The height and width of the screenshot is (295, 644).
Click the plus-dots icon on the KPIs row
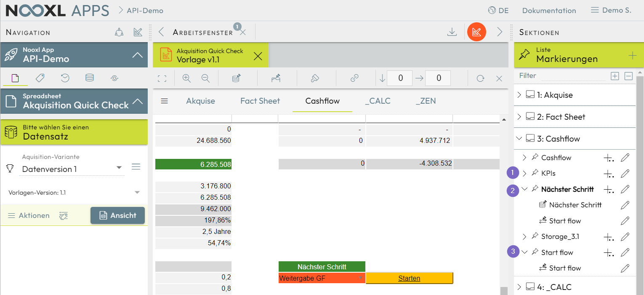pyautogui.click(x=609, y=174)
